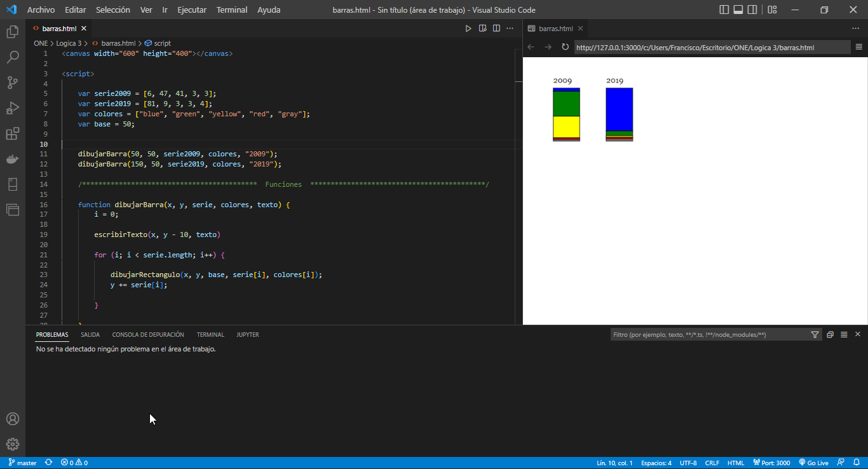Split the editor right

click(496, 29)
